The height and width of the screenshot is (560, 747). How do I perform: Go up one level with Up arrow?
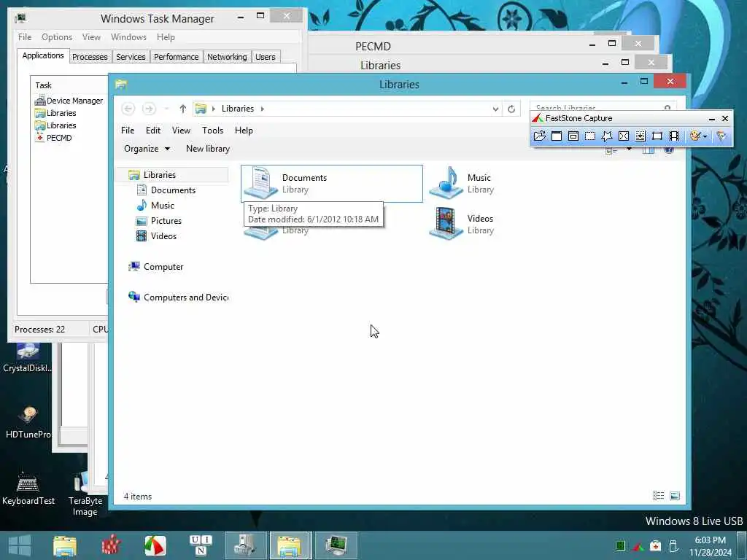click(182, 109)
